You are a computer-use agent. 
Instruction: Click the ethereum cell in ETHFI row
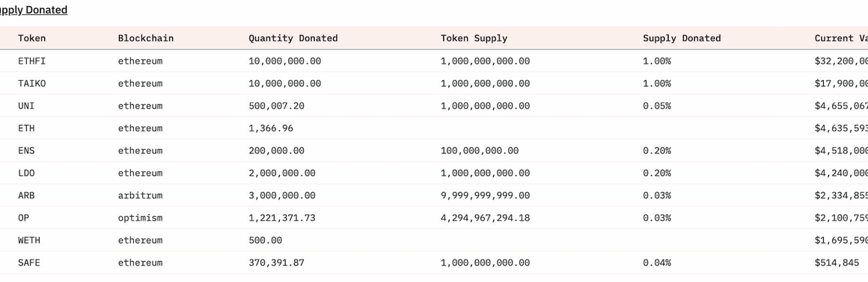pos(140,61)
